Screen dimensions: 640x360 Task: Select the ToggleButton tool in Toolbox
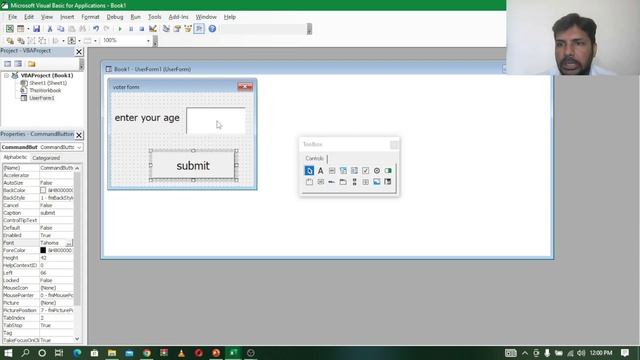tap(388, 171)
